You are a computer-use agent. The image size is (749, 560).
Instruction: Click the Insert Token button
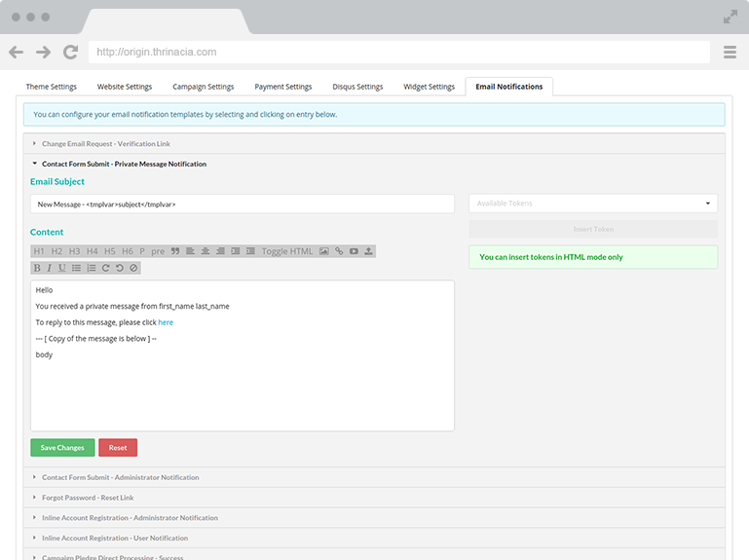pyautogui.click(x=593, y=229)
